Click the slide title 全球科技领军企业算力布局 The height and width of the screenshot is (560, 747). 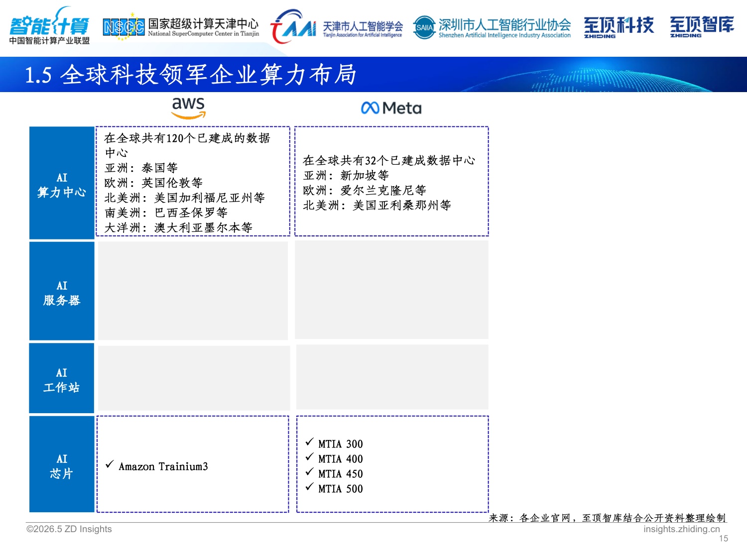[x=208, y=75]
